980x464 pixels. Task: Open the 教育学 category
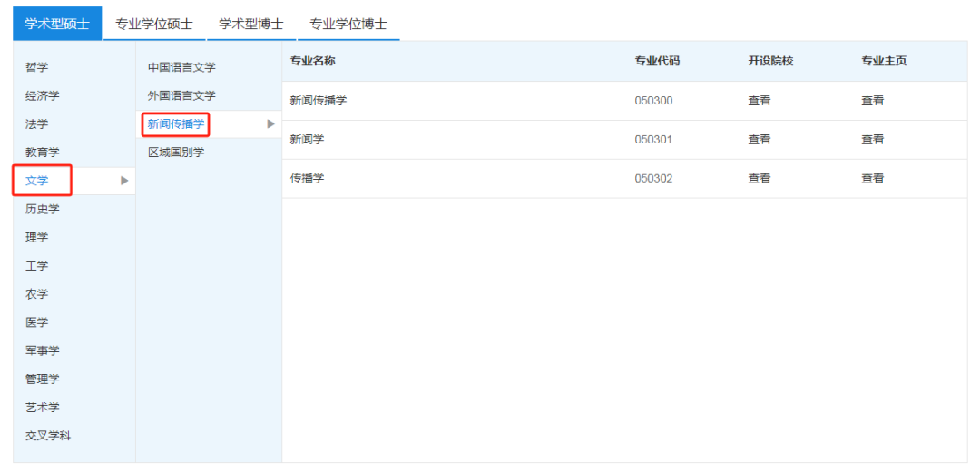pyautogui.click(x=43, y=153)
